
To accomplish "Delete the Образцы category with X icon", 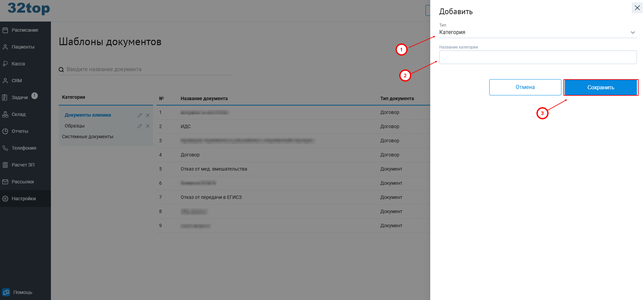I will [x=148, y=126].
